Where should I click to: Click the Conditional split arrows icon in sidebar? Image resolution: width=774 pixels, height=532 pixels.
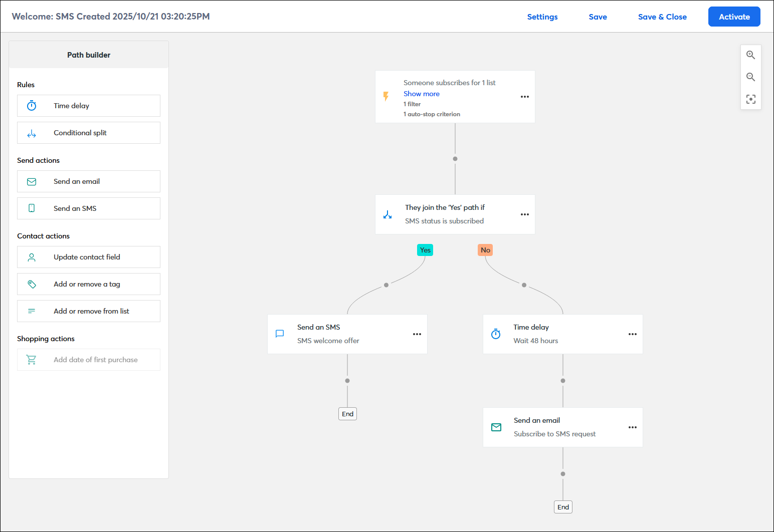click(x=32, y=133)
